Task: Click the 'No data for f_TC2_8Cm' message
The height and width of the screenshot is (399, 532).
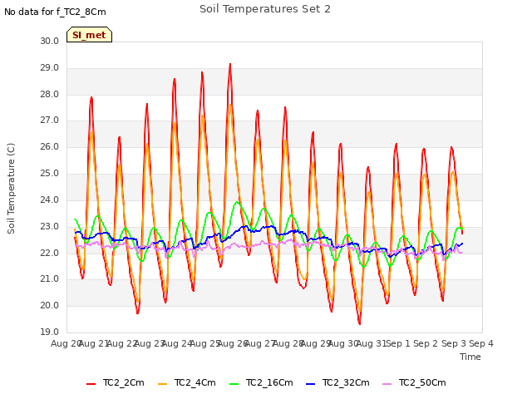Action: pyautogui.click(x=55, y=12)
